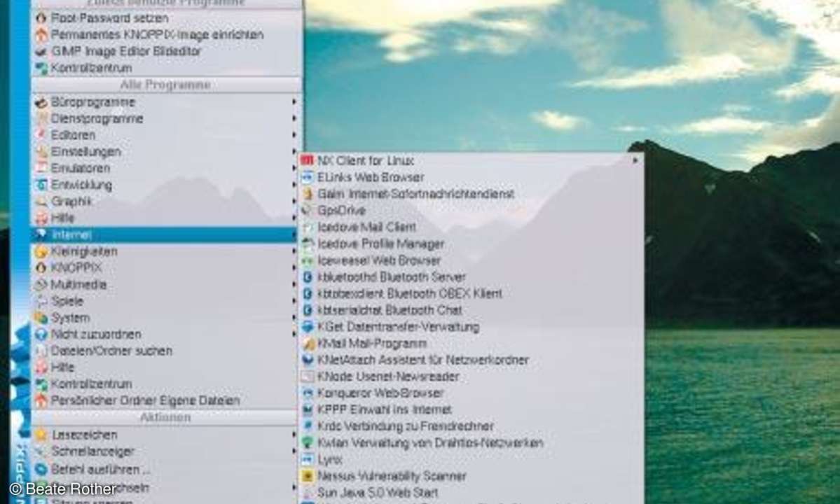The image size is (840, 504).
Task: Launch GIMP via its icon
Action: tap(41, 51)
